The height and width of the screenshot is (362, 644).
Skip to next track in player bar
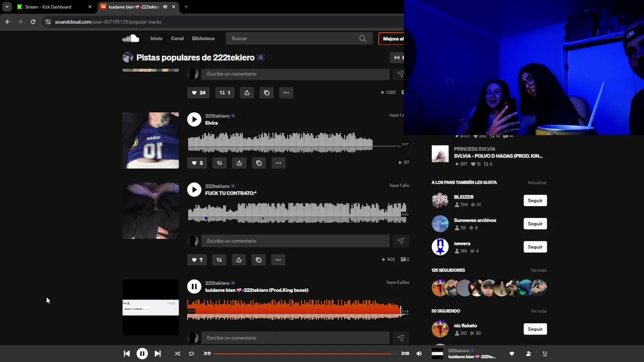(x=157, y=353)
